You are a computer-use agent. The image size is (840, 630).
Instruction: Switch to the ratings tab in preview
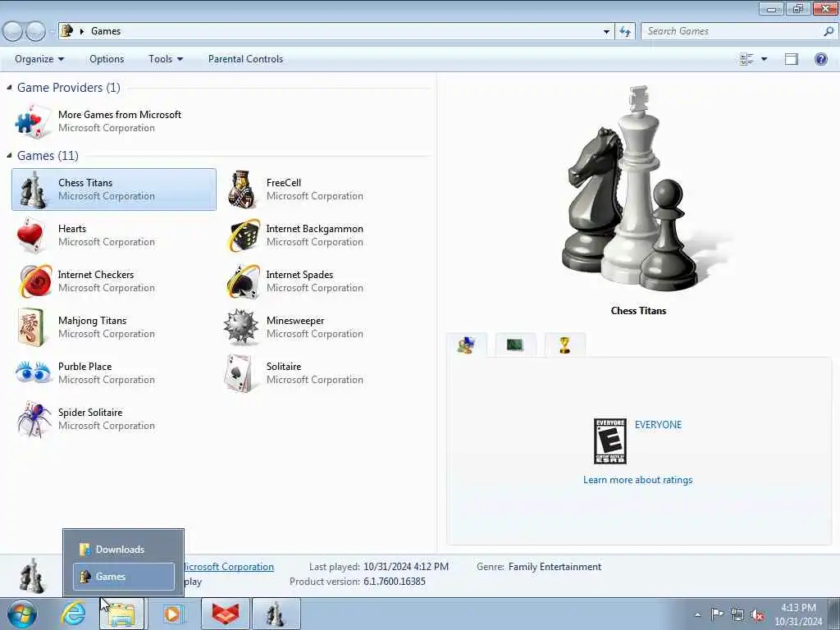[467, 345]
